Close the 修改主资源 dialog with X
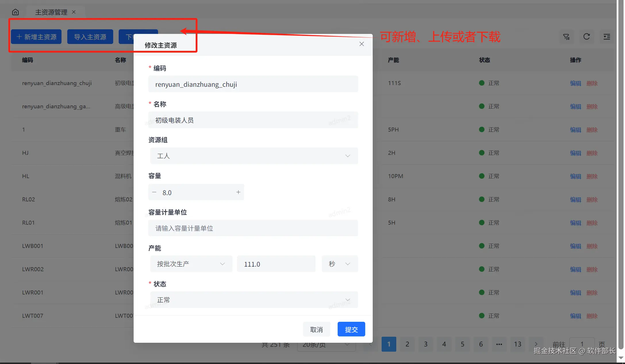The width and height of the screenshot is (625, 364). (x=361, y=44)
